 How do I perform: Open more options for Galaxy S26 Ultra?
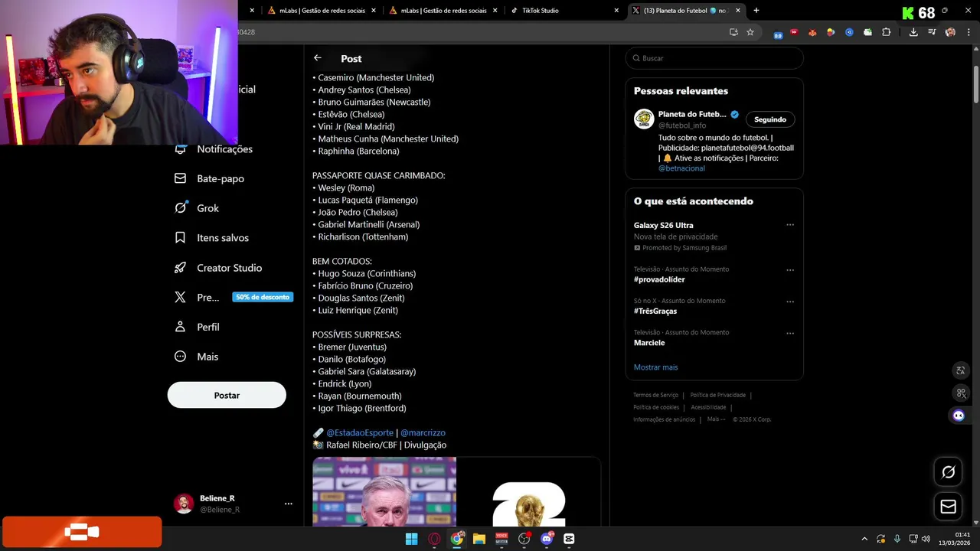[790, 225]
